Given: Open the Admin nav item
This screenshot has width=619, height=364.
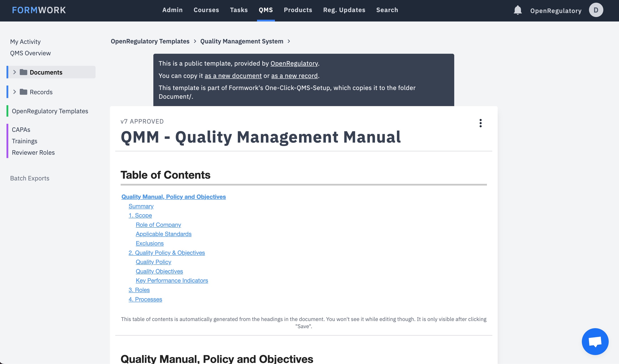Looking at the screenshot, I should point(172,10).
